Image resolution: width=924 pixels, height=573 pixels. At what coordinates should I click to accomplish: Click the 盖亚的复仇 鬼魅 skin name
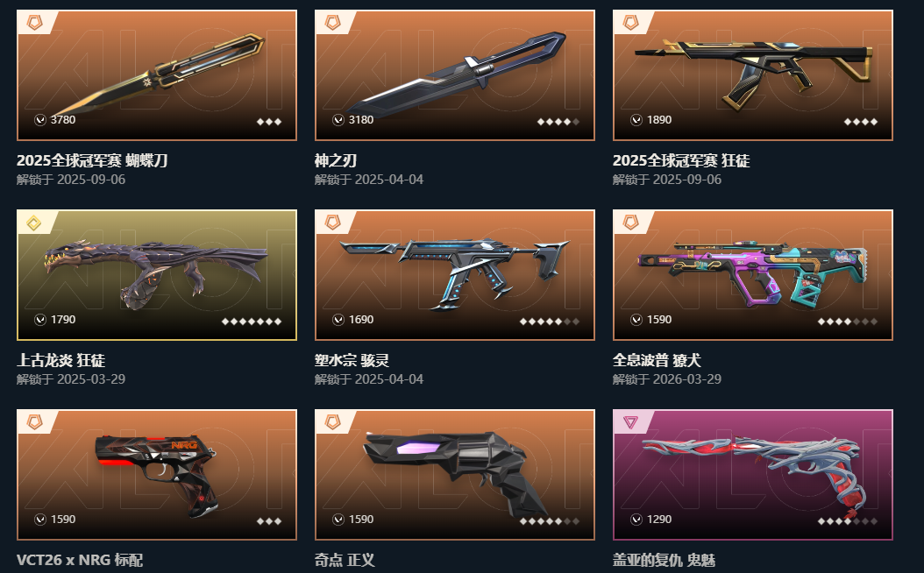(665, 560)
